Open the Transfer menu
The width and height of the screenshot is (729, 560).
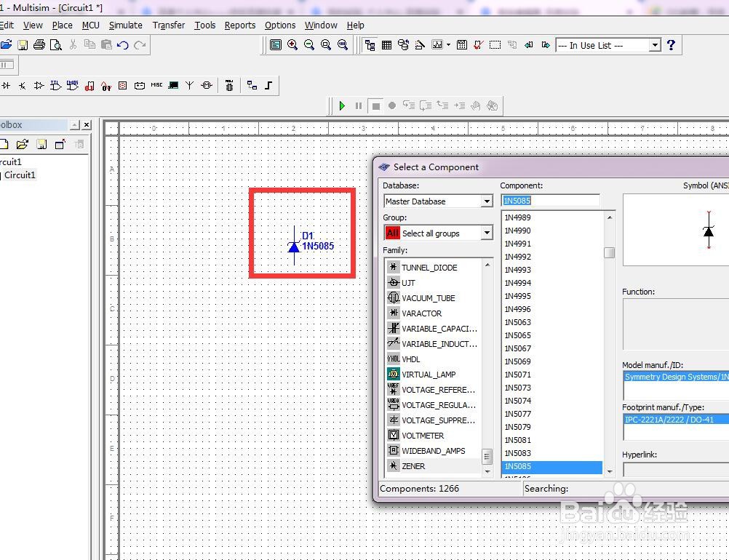pyautogui.click(x=168, y=25)
